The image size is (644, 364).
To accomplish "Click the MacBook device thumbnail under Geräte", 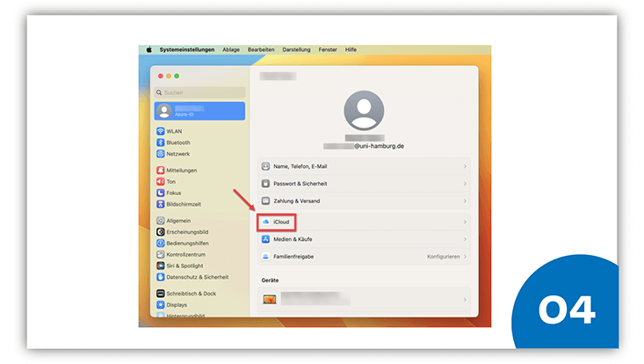I will (x=270, y=300).
